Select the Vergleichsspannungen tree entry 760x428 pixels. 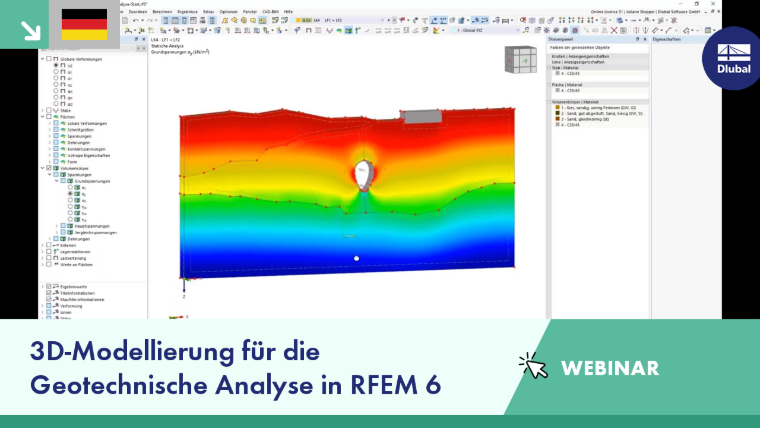point(95,233)
